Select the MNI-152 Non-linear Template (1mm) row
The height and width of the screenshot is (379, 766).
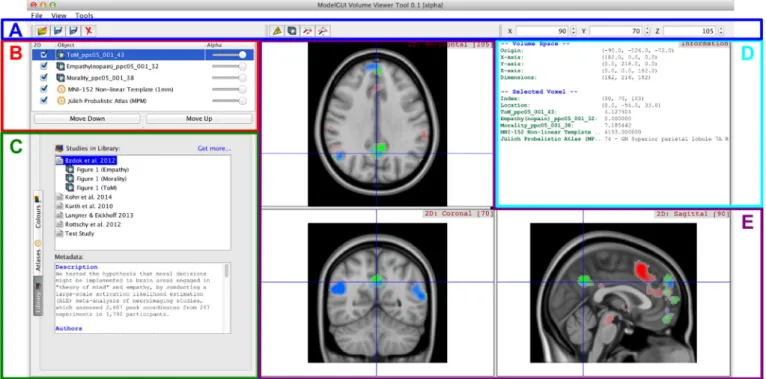coord(143,89)
